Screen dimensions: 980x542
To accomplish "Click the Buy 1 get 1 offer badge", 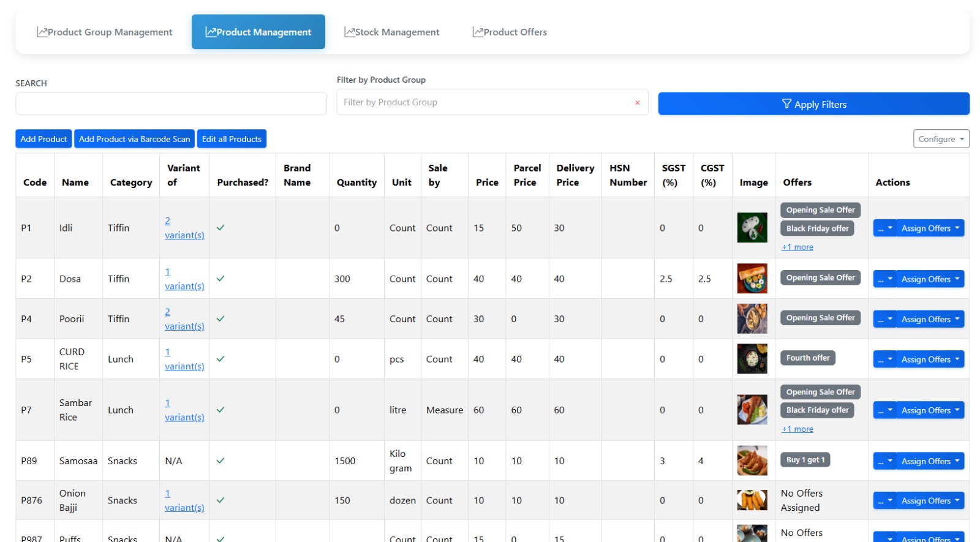I will click(x=805, y=460).
